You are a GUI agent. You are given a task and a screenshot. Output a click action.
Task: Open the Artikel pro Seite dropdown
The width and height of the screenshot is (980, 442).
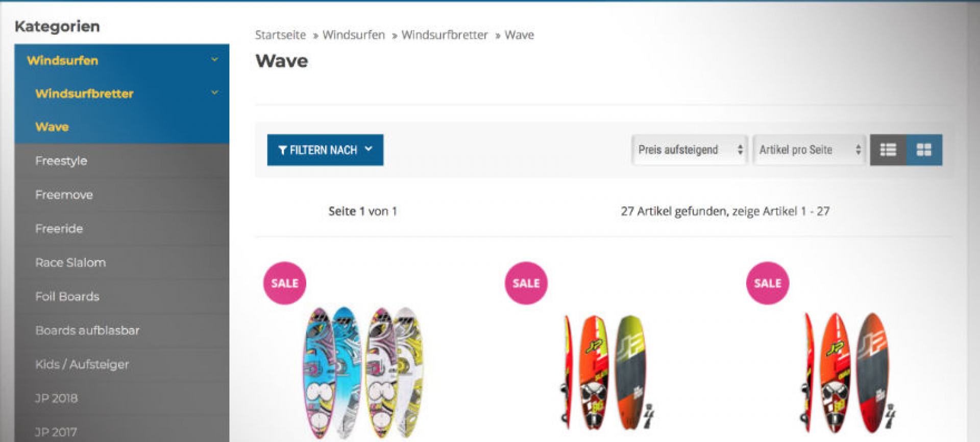[810, 150]
